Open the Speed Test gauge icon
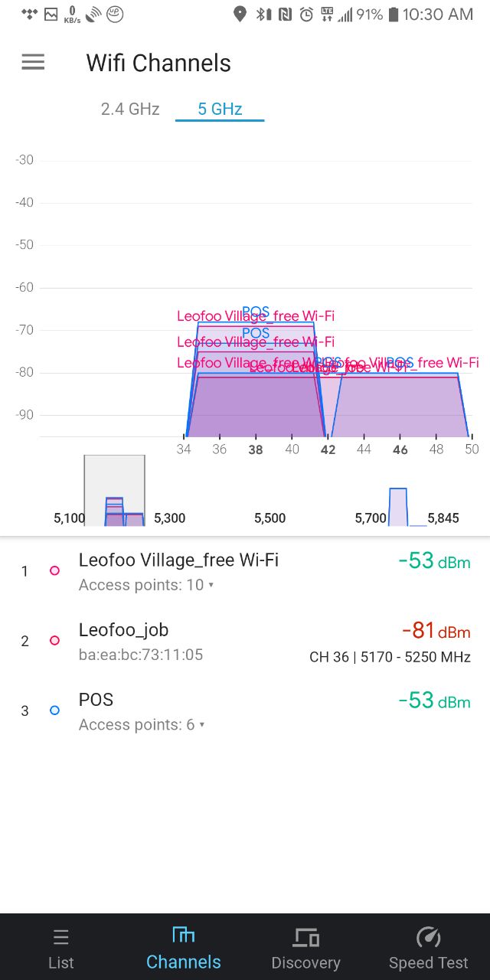 [x=428, y=937]
